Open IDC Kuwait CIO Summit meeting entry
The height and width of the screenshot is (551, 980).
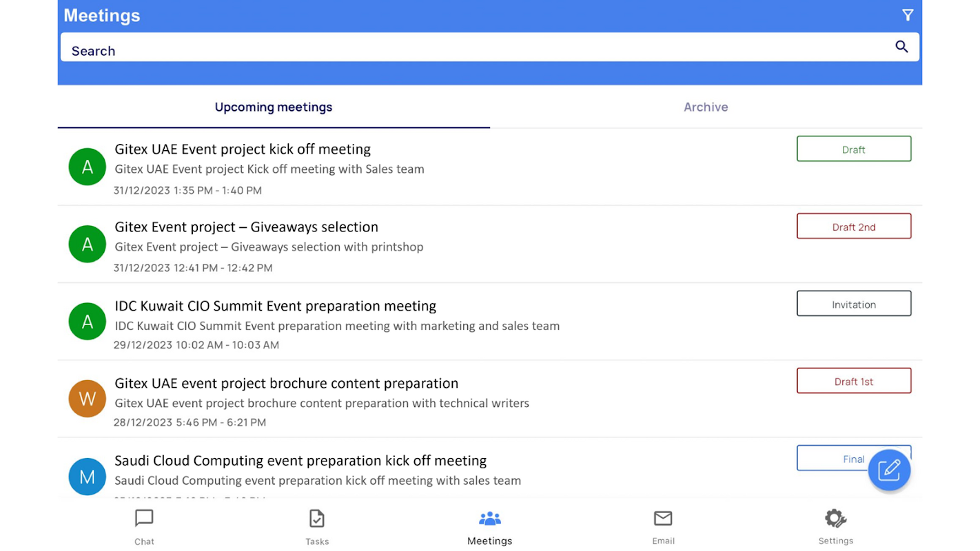coord(276,306)
